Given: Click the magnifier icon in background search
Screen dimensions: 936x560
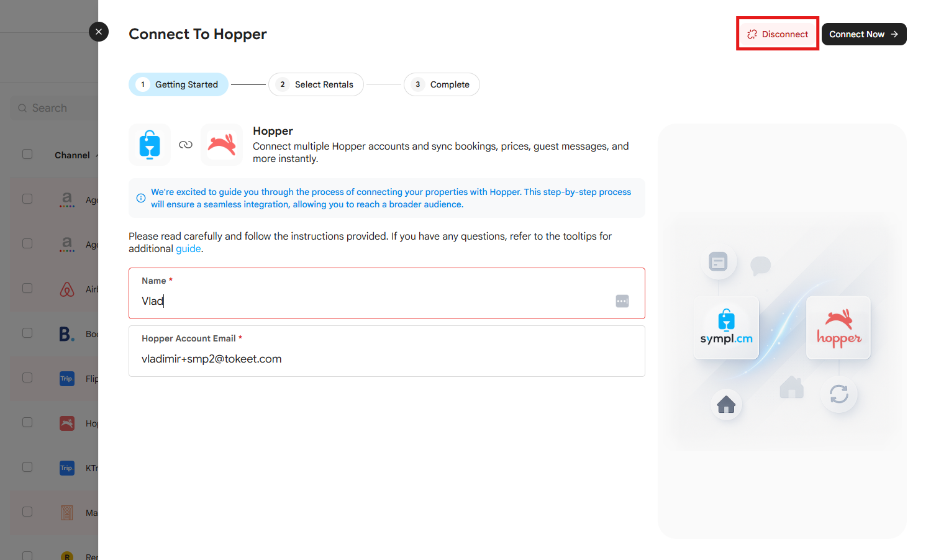Looking at the screenshot, I should pos(22,108).
